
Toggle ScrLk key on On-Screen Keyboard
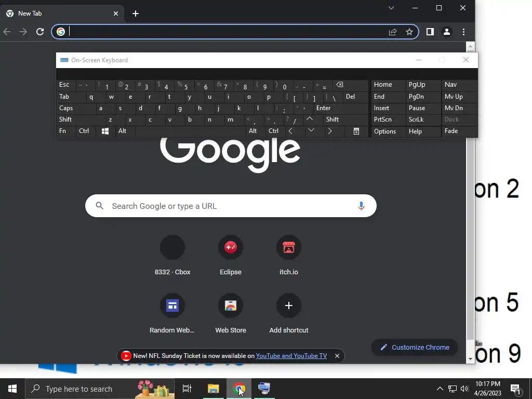click(423, 119)
